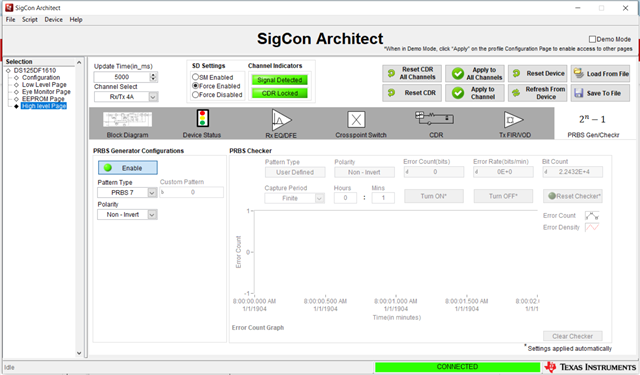Click the Reset Device button
640x375 pixels.
538,73
